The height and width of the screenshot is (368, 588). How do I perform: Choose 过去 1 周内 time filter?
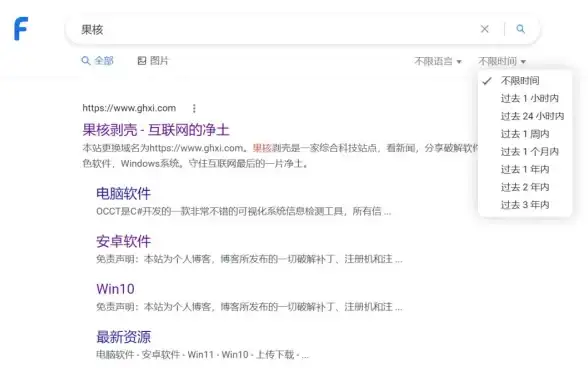coord(525,134)
